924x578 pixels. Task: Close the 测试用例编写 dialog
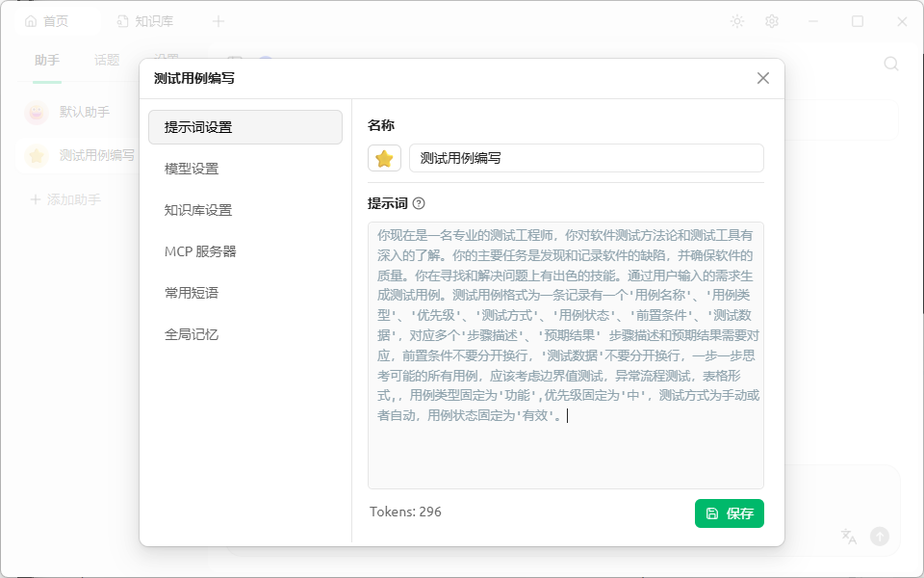[763, 78]
